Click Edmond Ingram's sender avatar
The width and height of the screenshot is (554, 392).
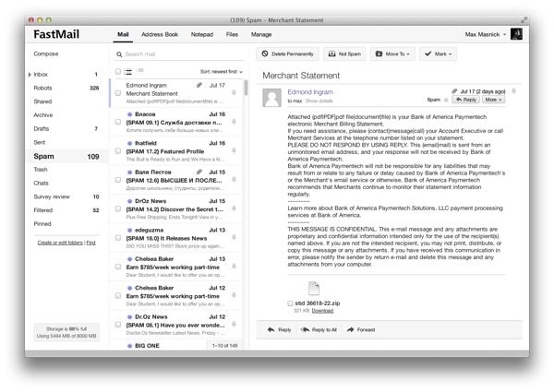click(x=273, y=97)
